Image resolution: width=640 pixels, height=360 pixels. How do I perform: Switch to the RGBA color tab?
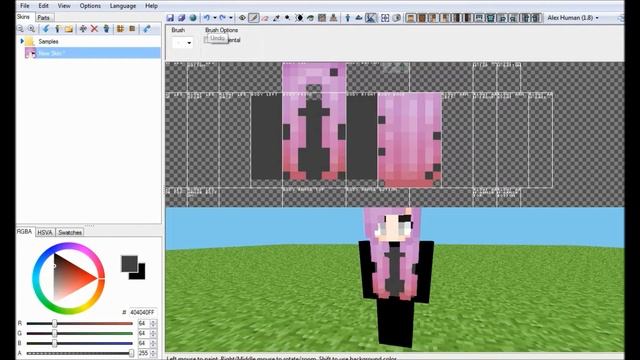tap(24, 231)
